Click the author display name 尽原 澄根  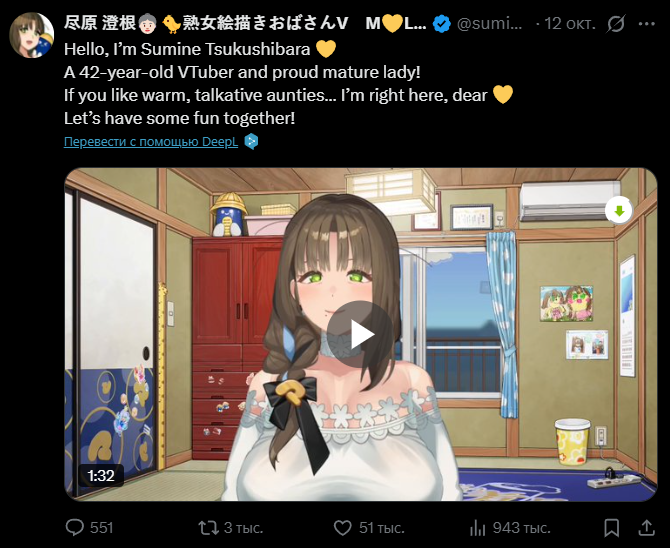pos(100,23)
